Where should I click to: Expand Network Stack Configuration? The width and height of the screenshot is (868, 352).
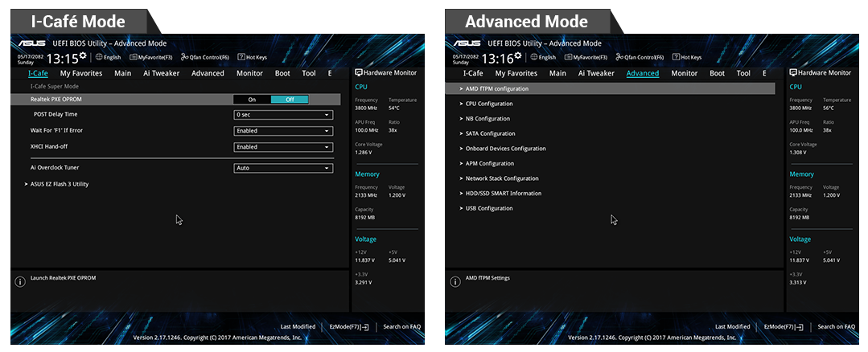pyautogui.click(x=499, y=178)
